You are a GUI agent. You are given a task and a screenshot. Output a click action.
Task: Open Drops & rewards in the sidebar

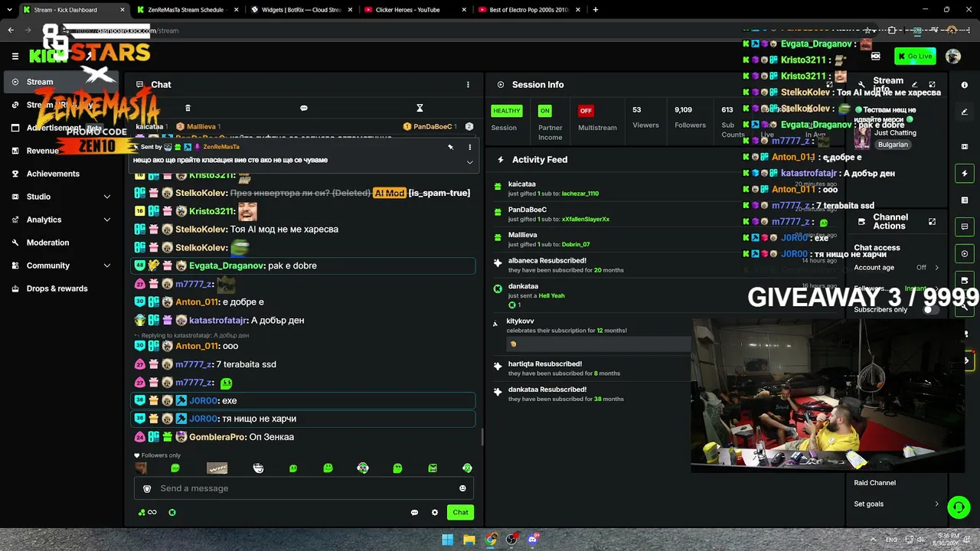coord(57,289)
